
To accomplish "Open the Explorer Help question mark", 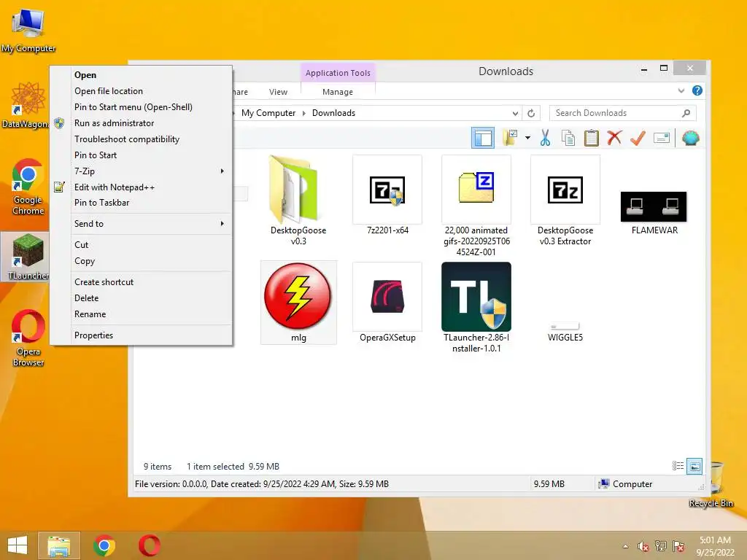I will pyautogui.click(x=697, y=90).
